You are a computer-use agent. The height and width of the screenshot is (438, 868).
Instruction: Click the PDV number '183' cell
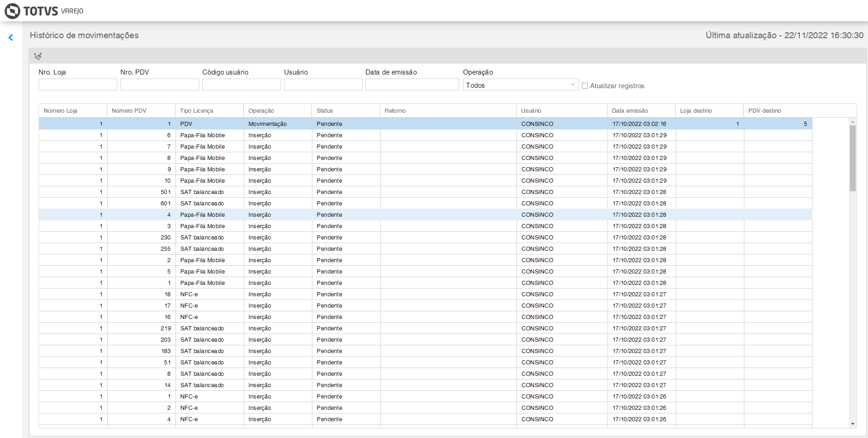point(141,351)
